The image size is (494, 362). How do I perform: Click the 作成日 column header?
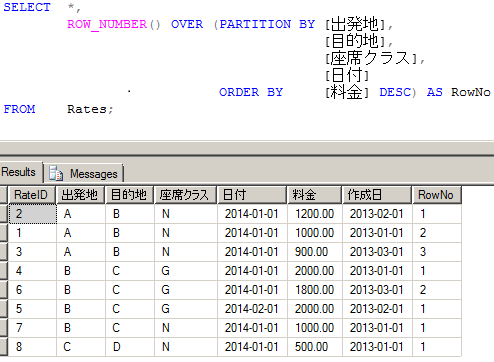click(377, 195)
